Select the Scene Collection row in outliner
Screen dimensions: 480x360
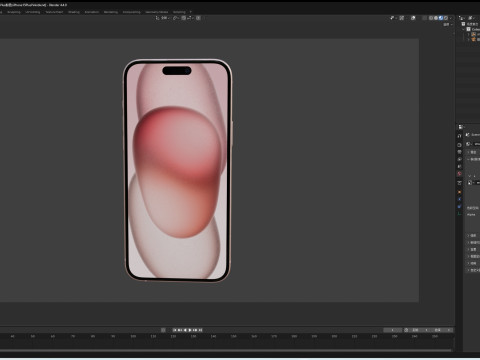pos(471,24)
